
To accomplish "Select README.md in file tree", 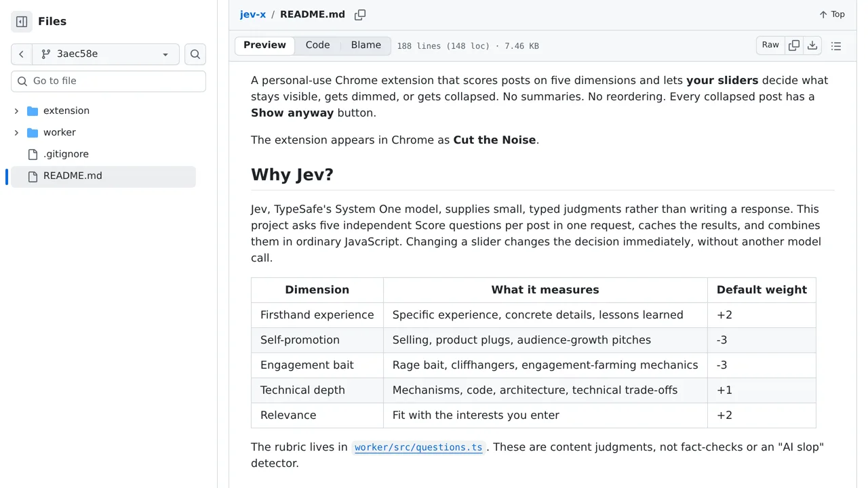I will [x=103, y=176].
